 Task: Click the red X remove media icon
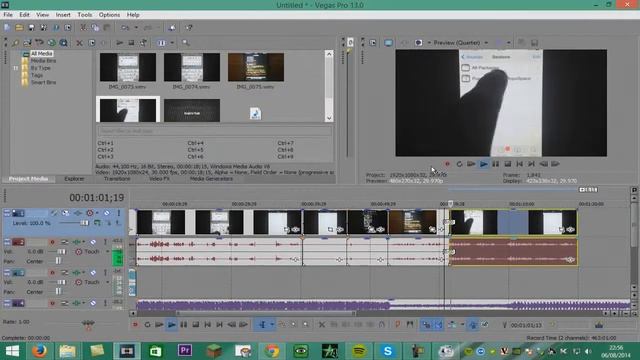click(x=79, y=42)
